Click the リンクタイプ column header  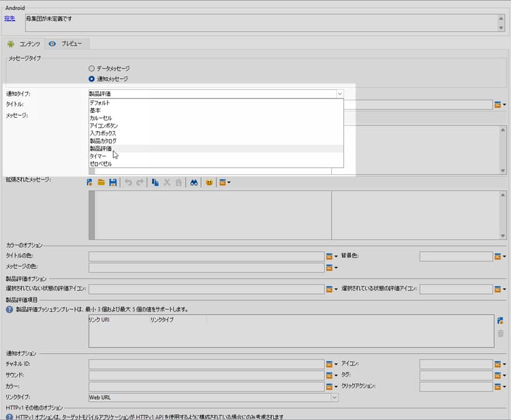coord(162,320)
